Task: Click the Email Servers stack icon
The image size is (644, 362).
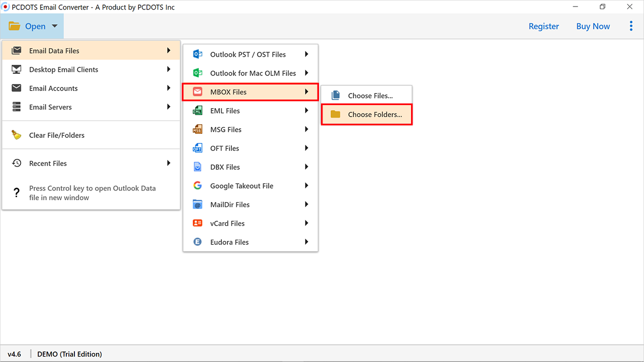Action: 17,107
